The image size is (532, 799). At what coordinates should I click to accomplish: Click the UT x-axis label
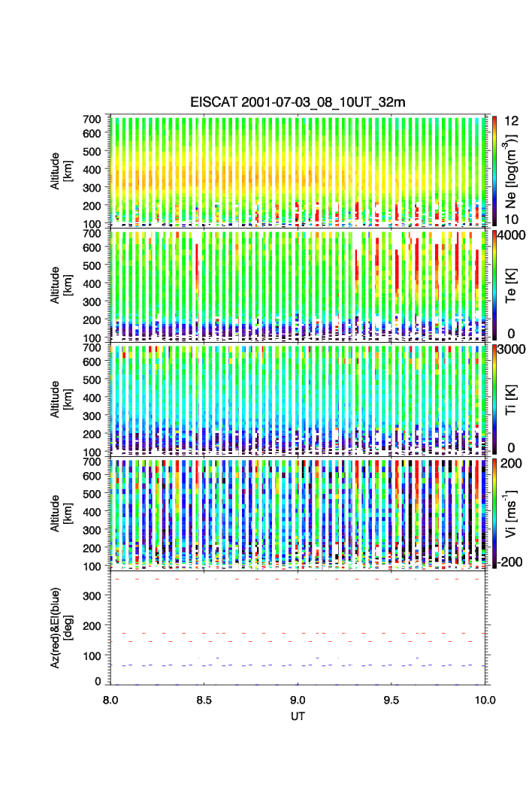pyautogui.click(x=298, y=716)
